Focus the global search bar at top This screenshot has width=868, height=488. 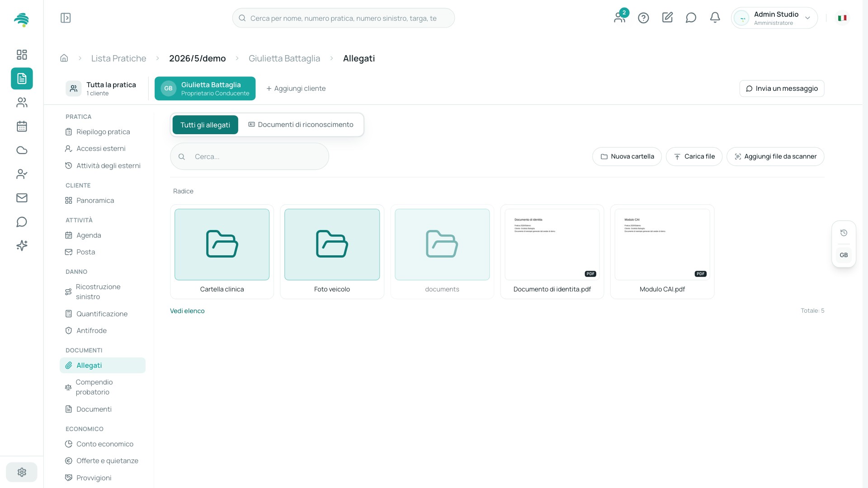coord(344,18)
